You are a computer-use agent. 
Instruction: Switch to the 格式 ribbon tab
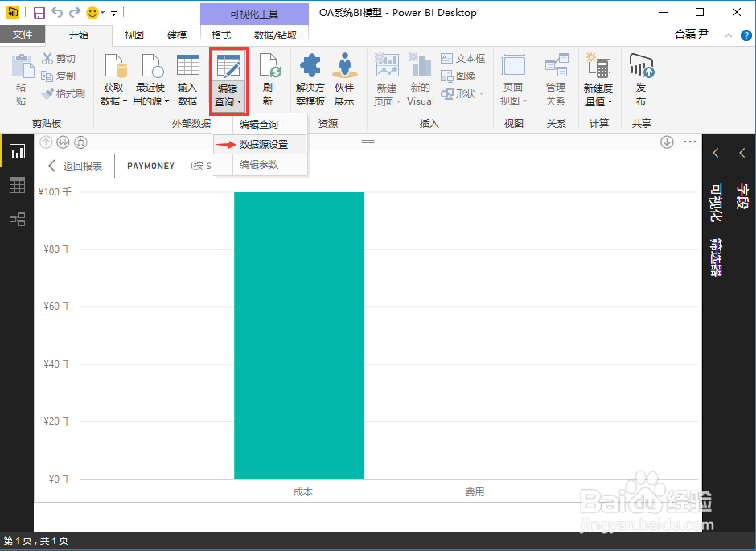221,35
